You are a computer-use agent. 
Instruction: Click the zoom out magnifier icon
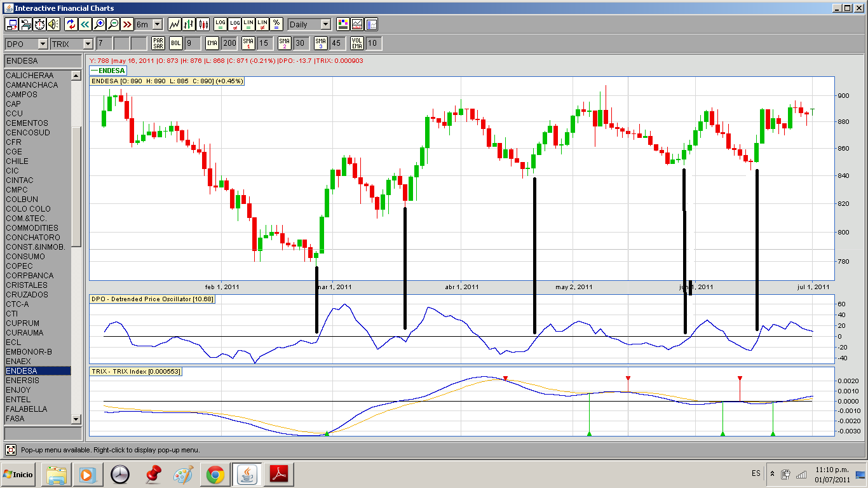pyautogui.click(x=113, y=24)
